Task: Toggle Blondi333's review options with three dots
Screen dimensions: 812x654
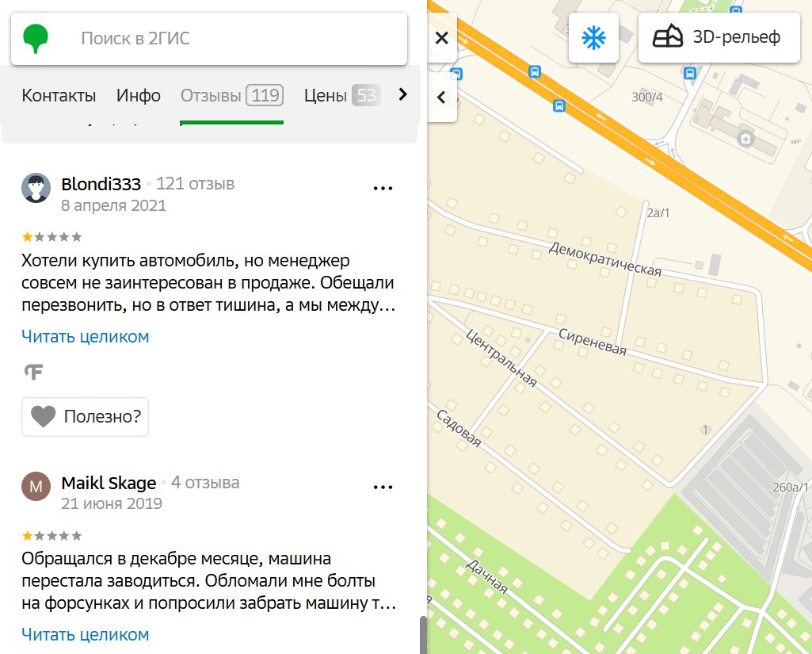Action: pos(383,188)
